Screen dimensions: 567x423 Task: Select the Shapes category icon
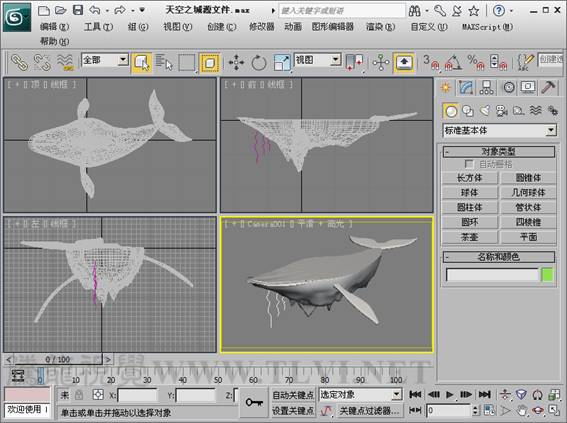point(468,111)
